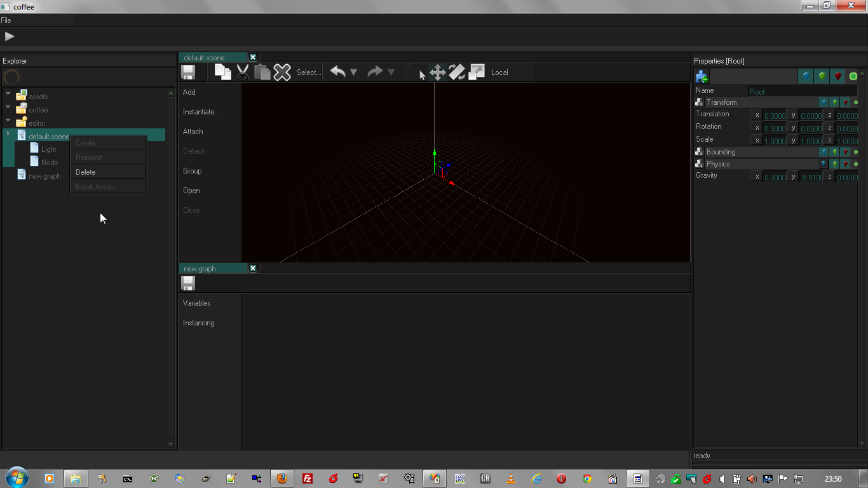The height and width of the screenshot is (488, 868).
Task: Click the Delete X icon in the scene toolbar
Action: 281,72
